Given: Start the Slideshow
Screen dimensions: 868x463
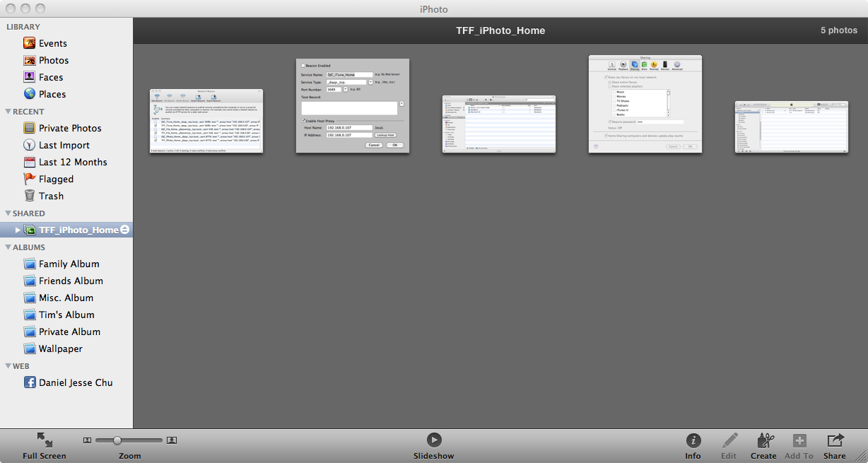Looking at the screenshot, I should point(434,446).
